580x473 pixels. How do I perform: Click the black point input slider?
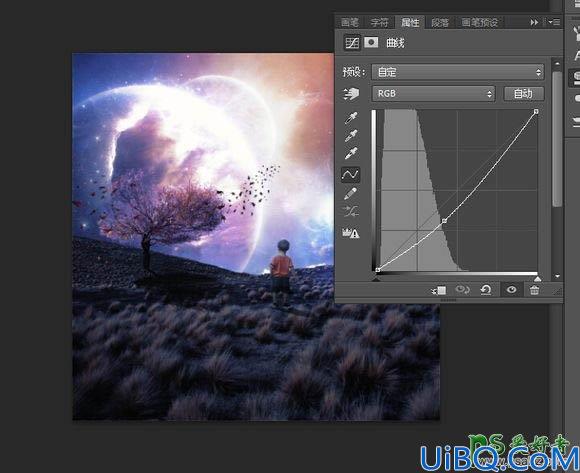[x=376, y=279]
